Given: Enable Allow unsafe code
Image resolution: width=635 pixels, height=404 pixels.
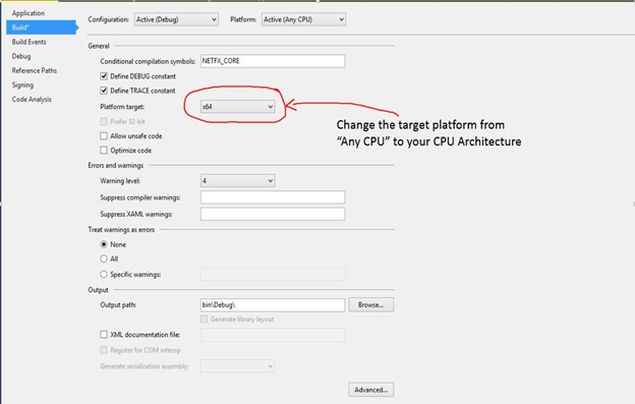Looking at the screenshot, I should 104,136.
